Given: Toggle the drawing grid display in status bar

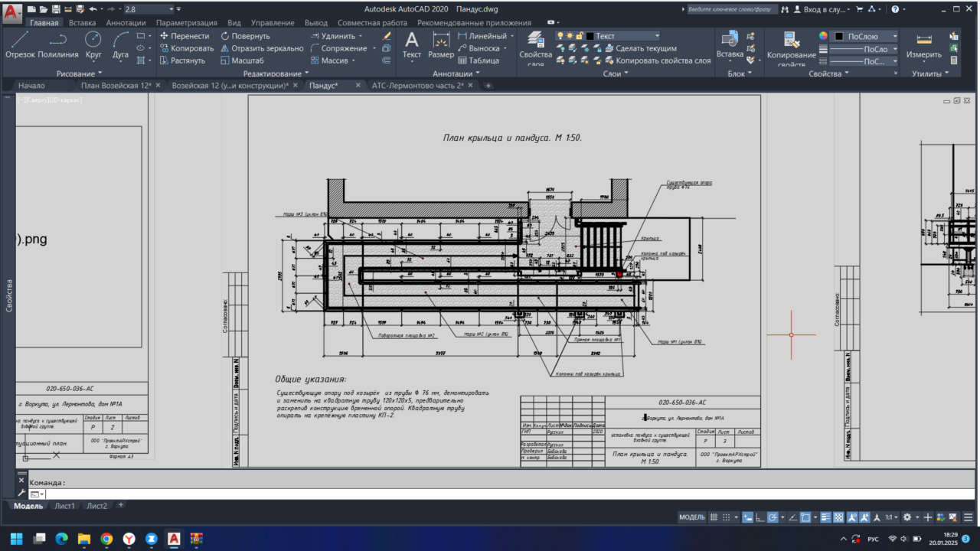Looking at the screenshot, I should pos(714,517).
